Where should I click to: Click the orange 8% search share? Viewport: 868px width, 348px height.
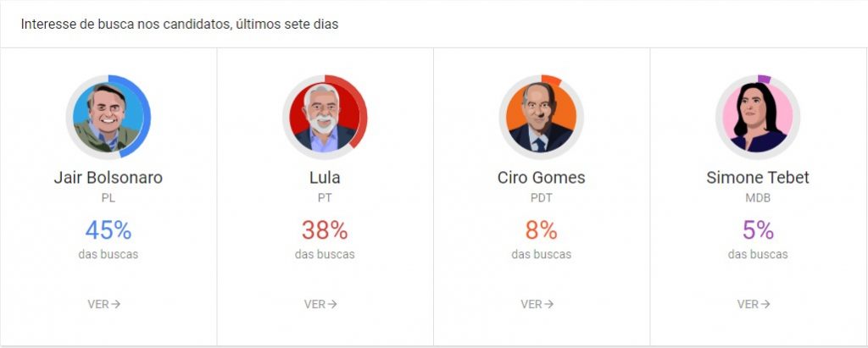coord(541,229)
